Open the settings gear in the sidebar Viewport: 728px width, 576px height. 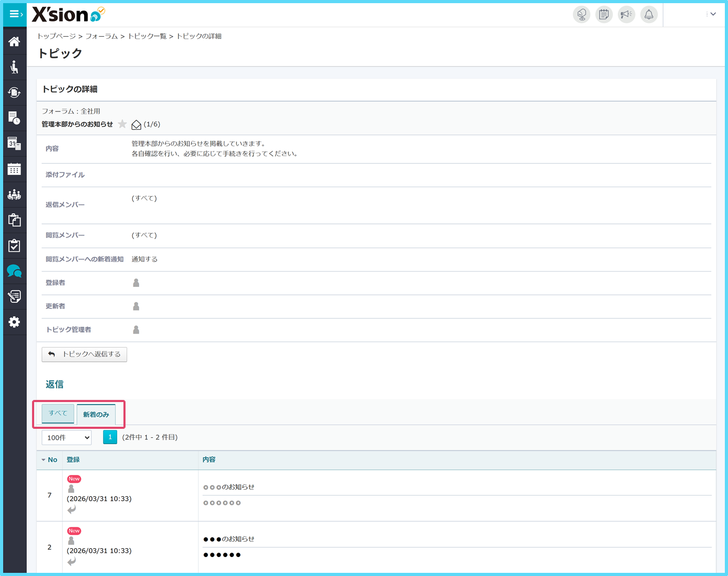tap(14, 322)
